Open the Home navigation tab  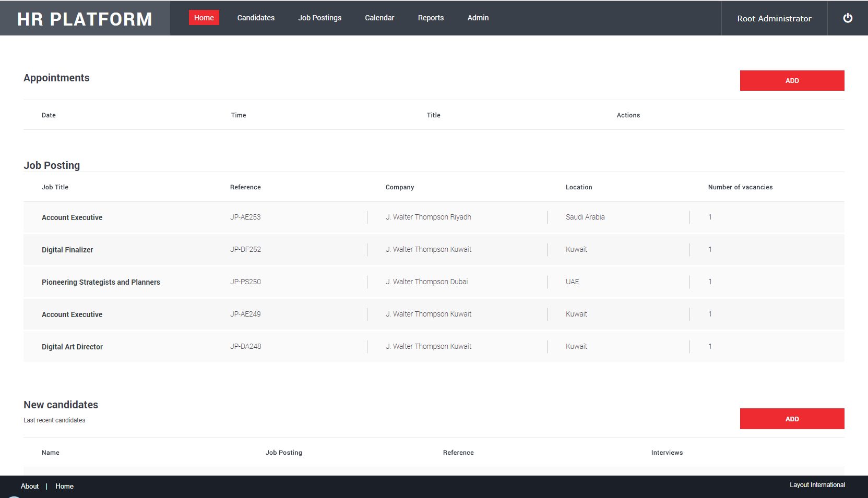[204, 18]
